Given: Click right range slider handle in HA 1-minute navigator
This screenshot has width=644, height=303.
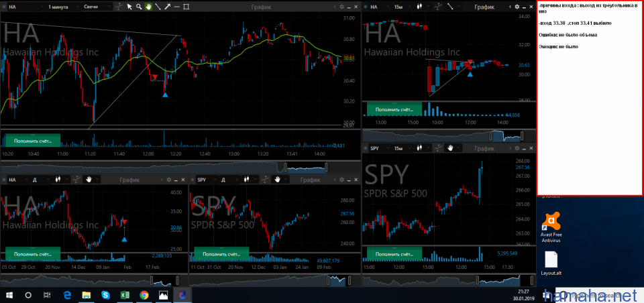Looking at the screenshot, I should coord(326,167).
